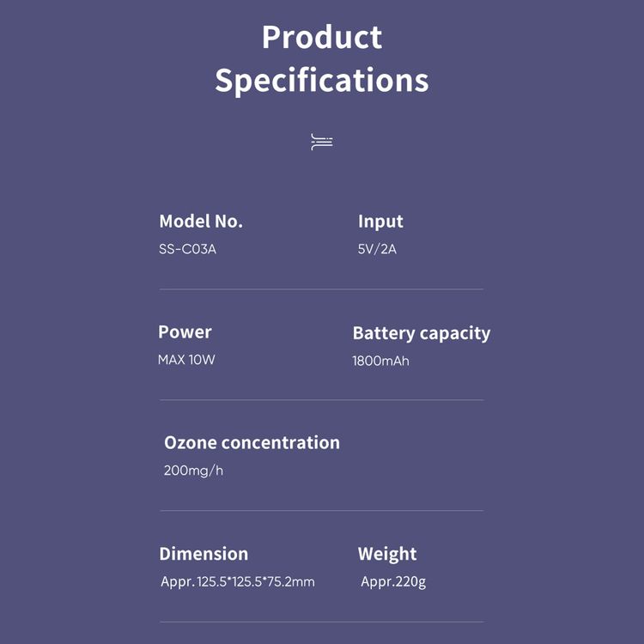Select the Battery capacity label
This screenshot has height=644, width=644.
(x=422, y=333)
